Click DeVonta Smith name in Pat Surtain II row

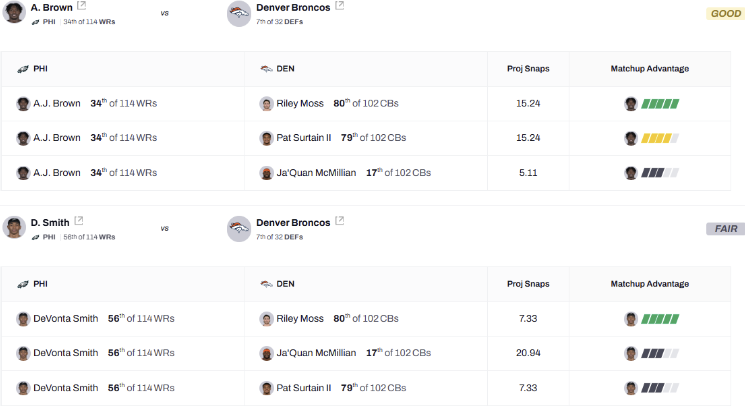point(65,388)
